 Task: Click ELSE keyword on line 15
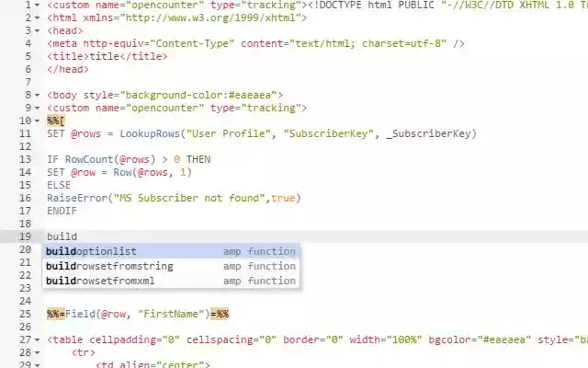(x=59, y=185)
